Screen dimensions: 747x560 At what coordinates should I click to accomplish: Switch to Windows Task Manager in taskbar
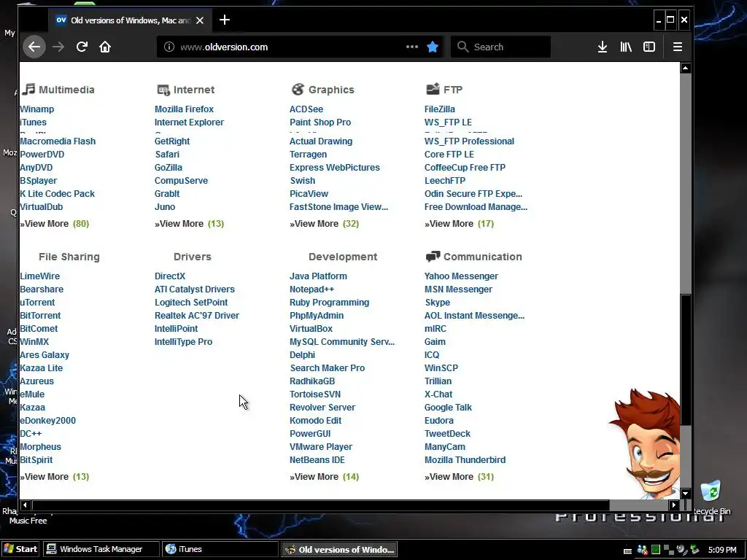pos(101,549)
